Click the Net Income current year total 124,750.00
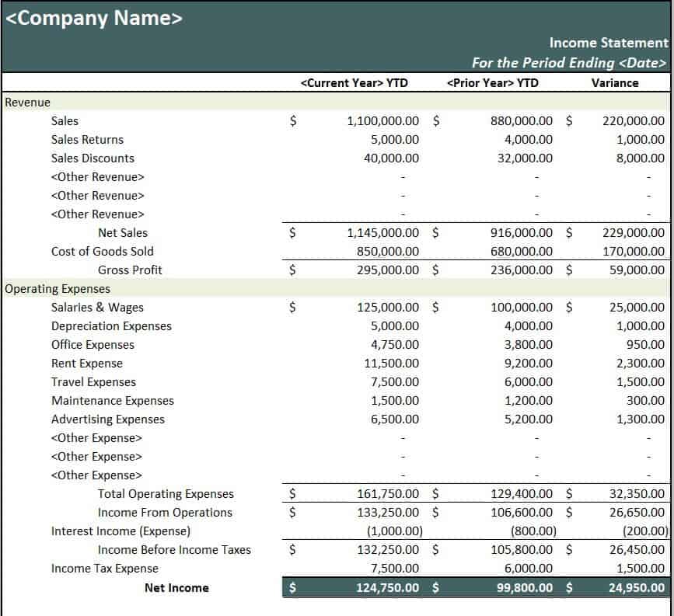The width and height of the screenshot is (674, 616). [387, 588]
